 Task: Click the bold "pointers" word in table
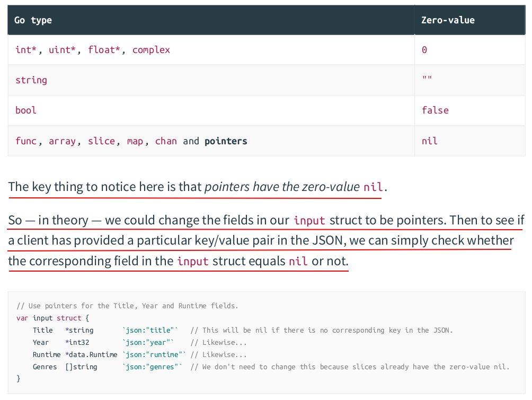[226, 141]
